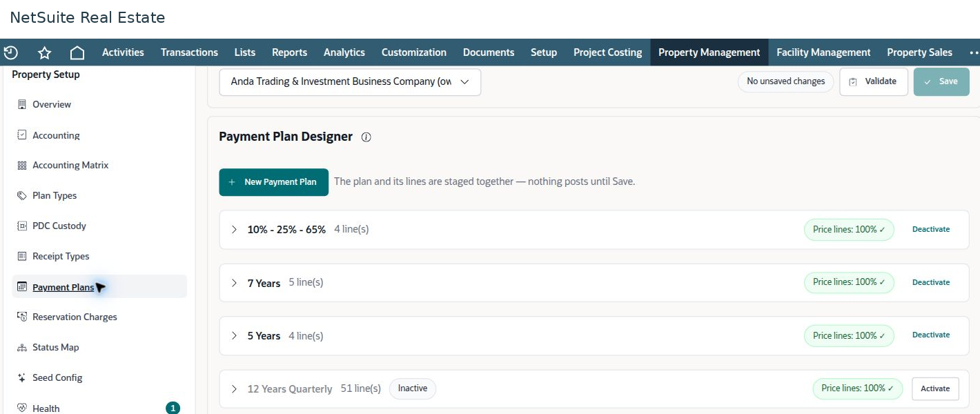Click the Payment Plan Designer heading
The image size is (980, 414).
pos(286,137)
